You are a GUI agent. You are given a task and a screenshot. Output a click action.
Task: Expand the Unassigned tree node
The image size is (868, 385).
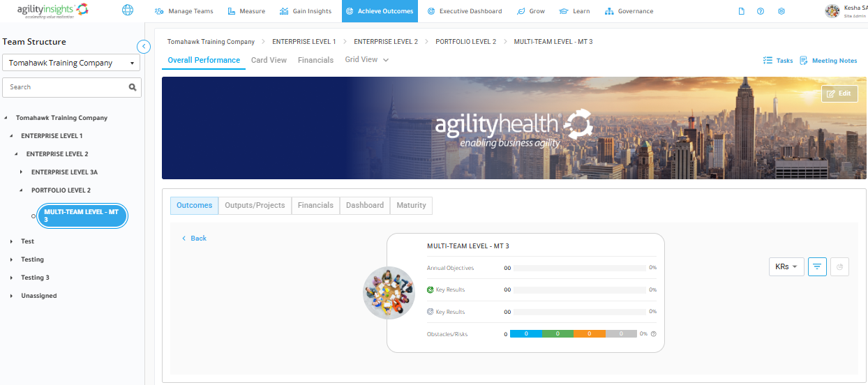click(11, 296)
